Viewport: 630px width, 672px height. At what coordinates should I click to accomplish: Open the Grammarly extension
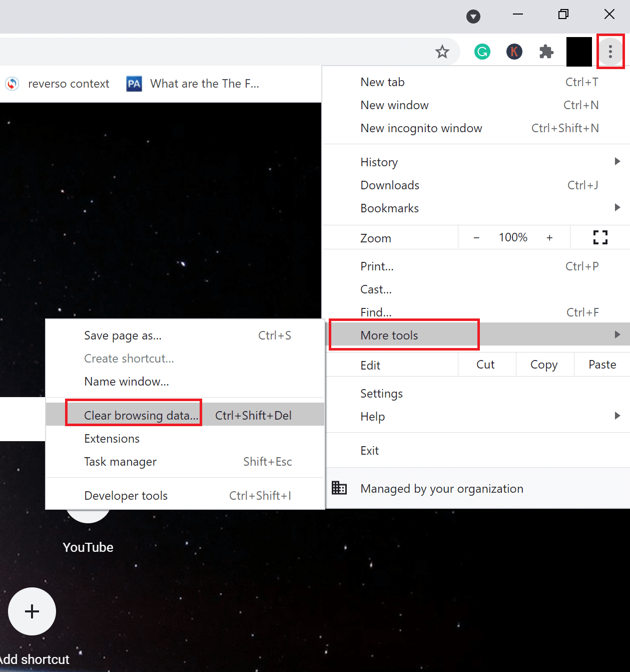tap(482, 52)
